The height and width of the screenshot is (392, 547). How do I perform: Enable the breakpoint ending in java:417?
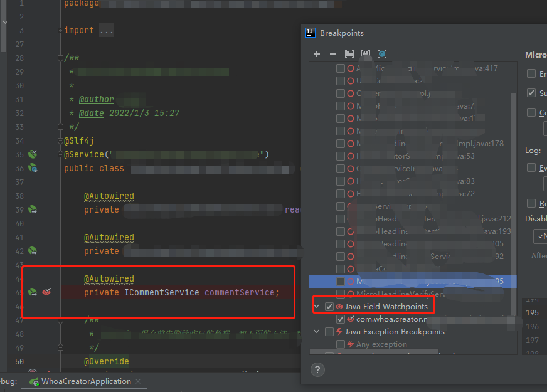(x=341, y=68)
